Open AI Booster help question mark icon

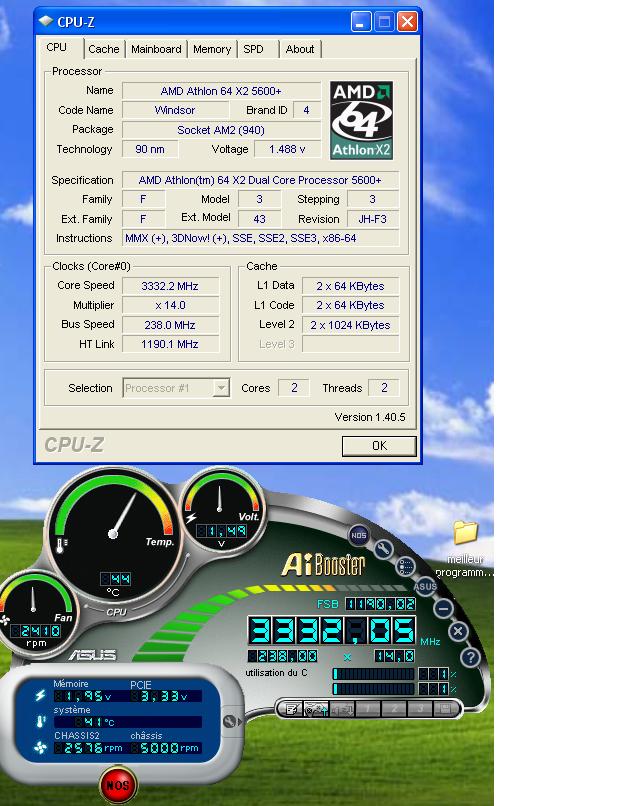point(470,656)
